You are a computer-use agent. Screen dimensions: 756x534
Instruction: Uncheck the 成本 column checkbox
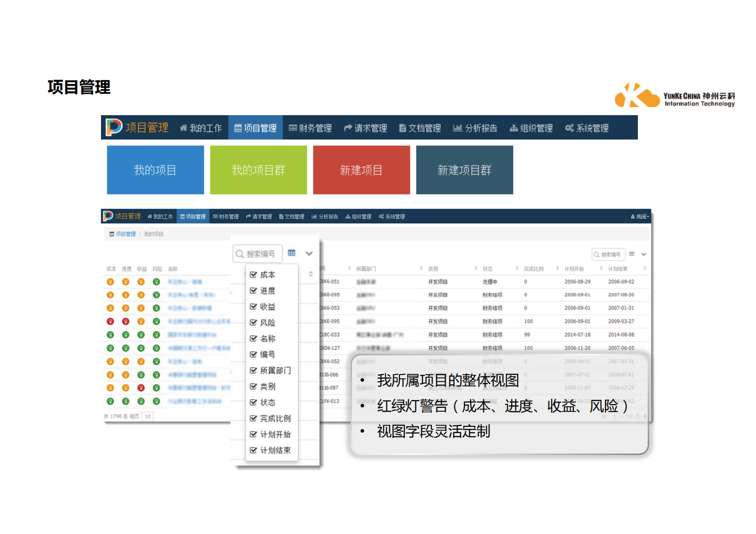(x=253, y=275)
